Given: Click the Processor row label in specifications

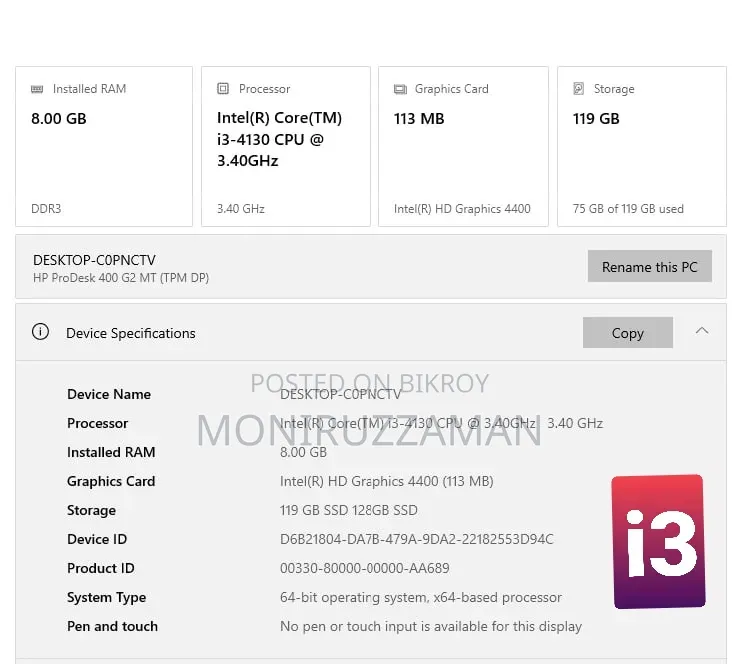Looking at the screenshot, I should [97, 423].
